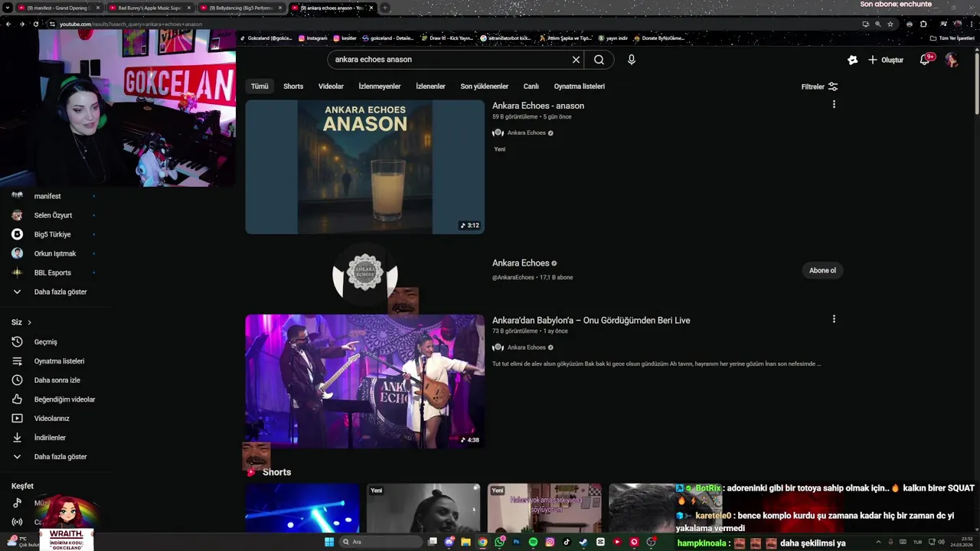Start voice search with the microphone icon

(631, 60)
